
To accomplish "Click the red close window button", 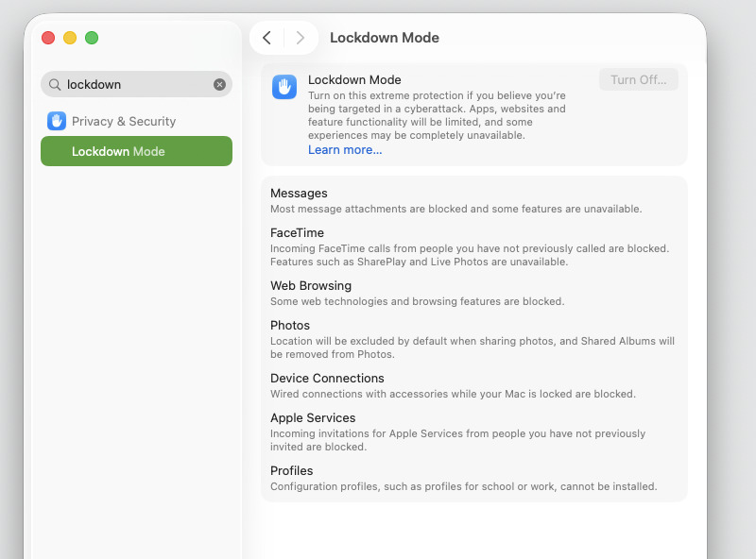I will (x=48, y=38).
